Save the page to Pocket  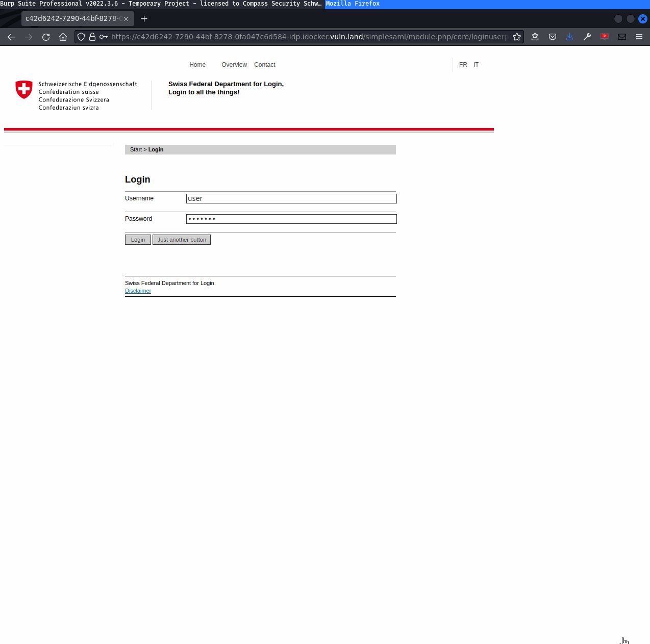[553, 37]
